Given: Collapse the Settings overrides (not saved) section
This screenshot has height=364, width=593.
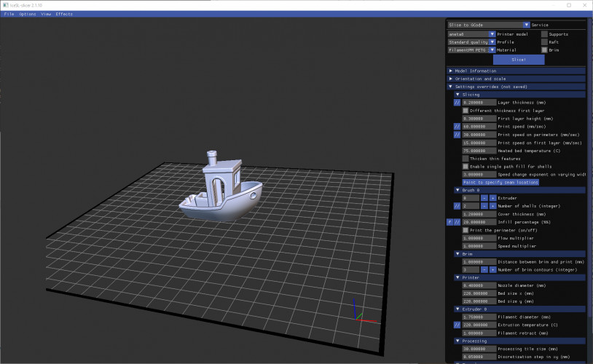Looking at the screenshot, I should coord(517,87).
